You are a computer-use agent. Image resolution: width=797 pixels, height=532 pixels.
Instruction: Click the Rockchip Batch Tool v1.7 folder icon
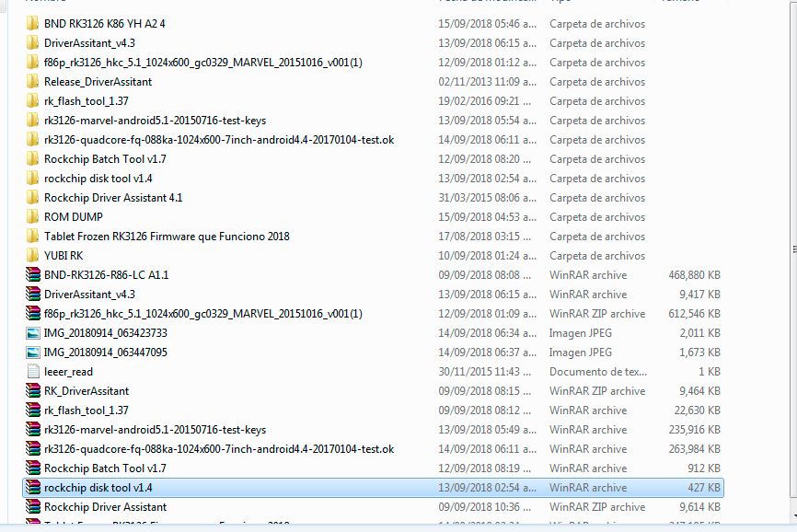(32, 158)
